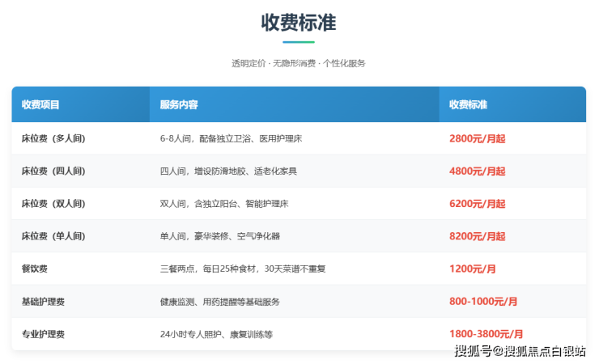599x364 pixels.
Task: Click the 双人间 description with 智能护理床
Action: 224,204
